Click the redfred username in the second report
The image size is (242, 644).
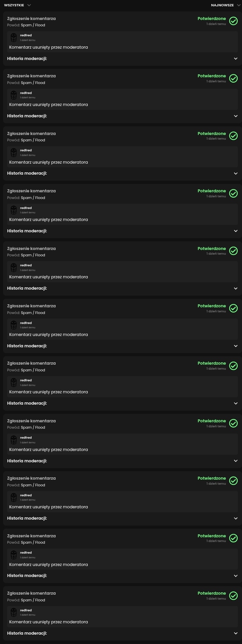point(26,93)
